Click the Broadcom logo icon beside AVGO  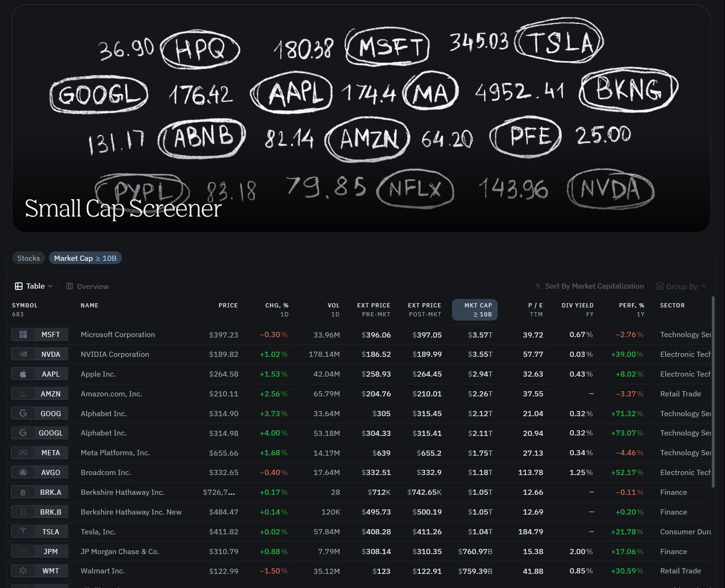(x=23, y=472)
